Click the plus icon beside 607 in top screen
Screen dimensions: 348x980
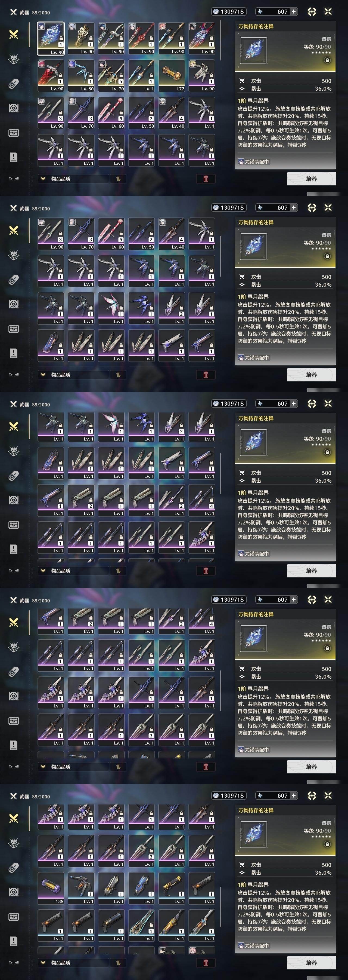pos(294,11)
